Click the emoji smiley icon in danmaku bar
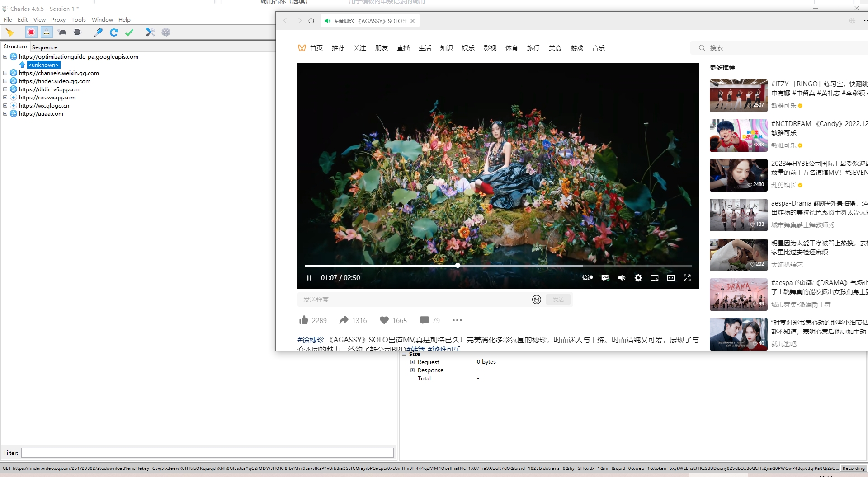The width and height of the screenshot is (868, 477). (x=537, y=299)
